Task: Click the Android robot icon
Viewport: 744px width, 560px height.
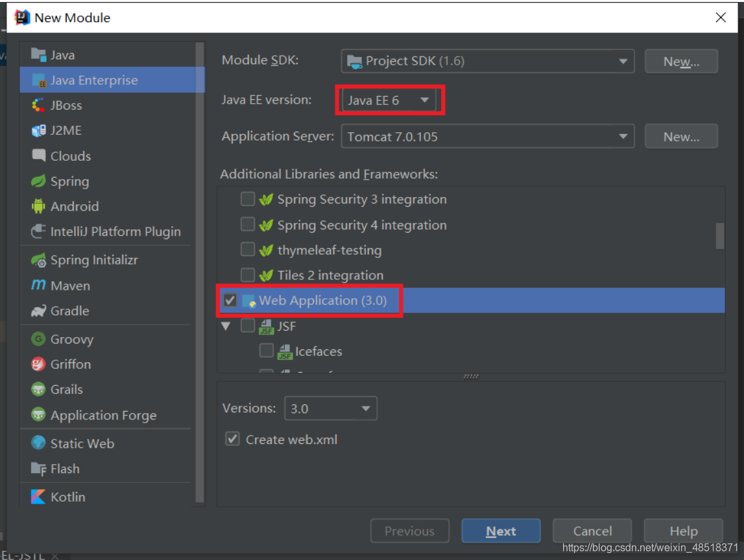Action: coord(38,206)
